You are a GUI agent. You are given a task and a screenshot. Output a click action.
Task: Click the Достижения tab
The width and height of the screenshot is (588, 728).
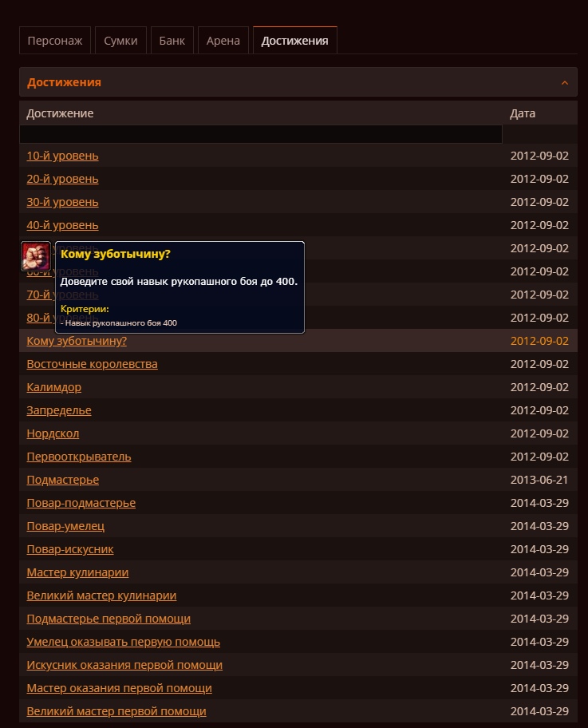click(x=294, y=41)
